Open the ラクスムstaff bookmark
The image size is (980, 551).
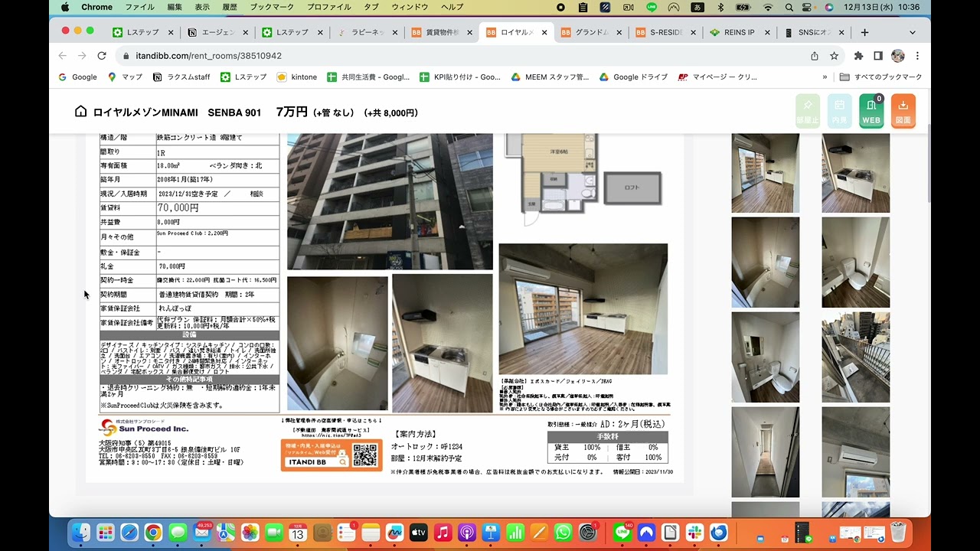[181, 77]
